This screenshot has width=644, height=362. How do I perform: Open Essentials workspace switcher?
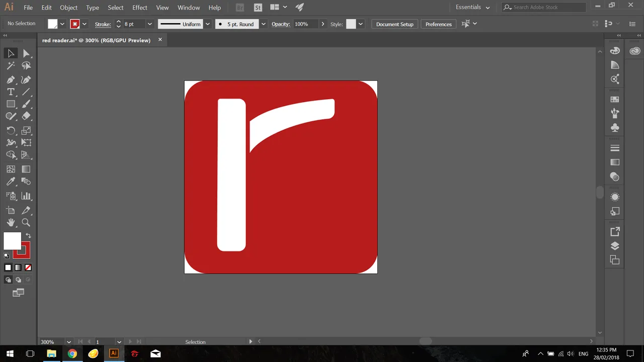[x=472, y=8]
